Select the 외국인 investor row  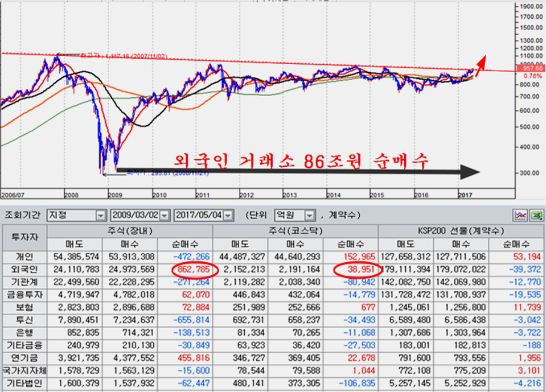[24, 269]
